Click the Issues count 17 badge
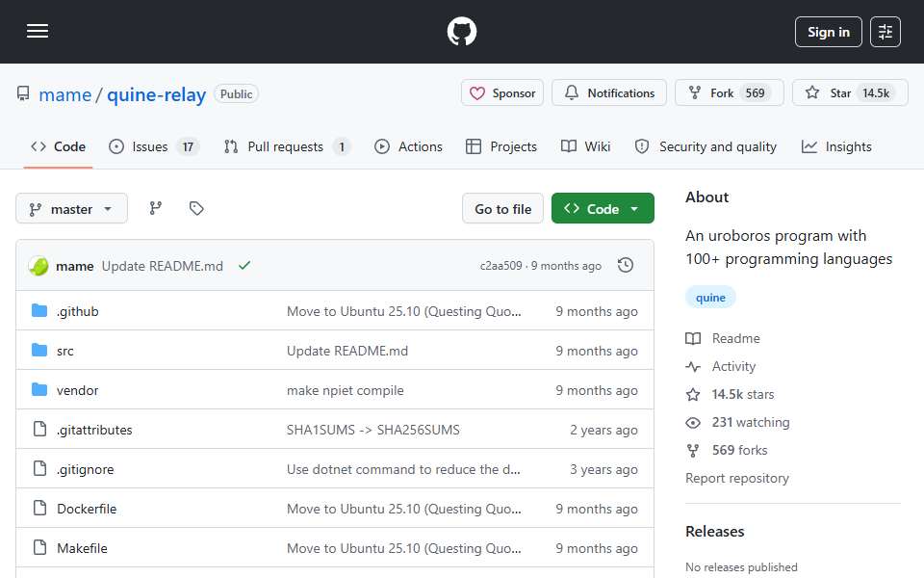The height and width of the screenshot is (578, 924). click(x=188, y=146)
